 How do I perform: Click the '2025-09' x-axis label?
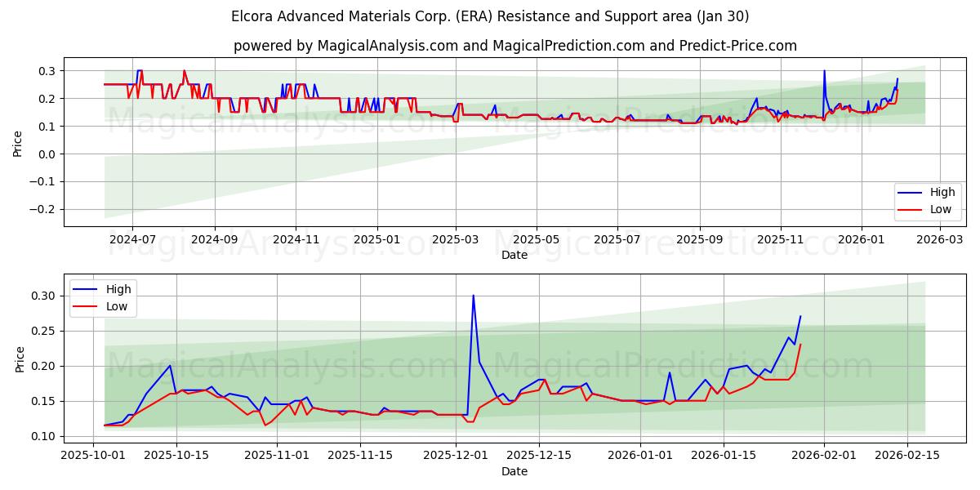point(699,240)
